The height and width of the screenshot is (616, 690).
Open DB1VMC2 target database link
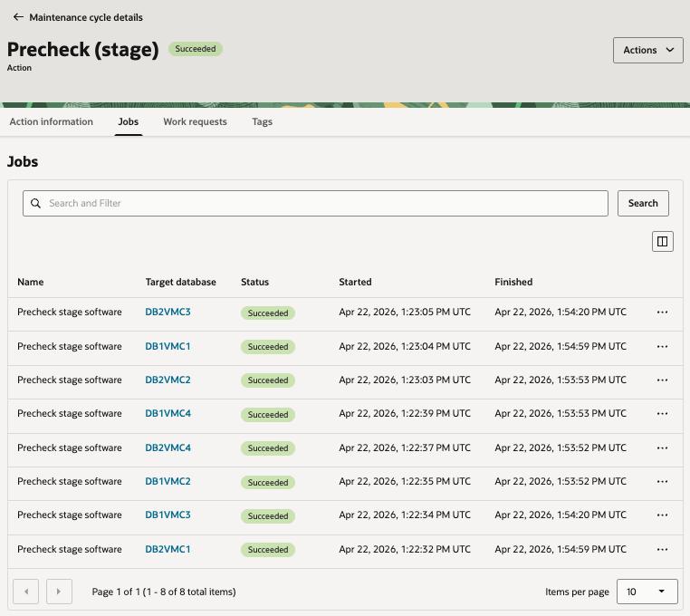(168, 481)
